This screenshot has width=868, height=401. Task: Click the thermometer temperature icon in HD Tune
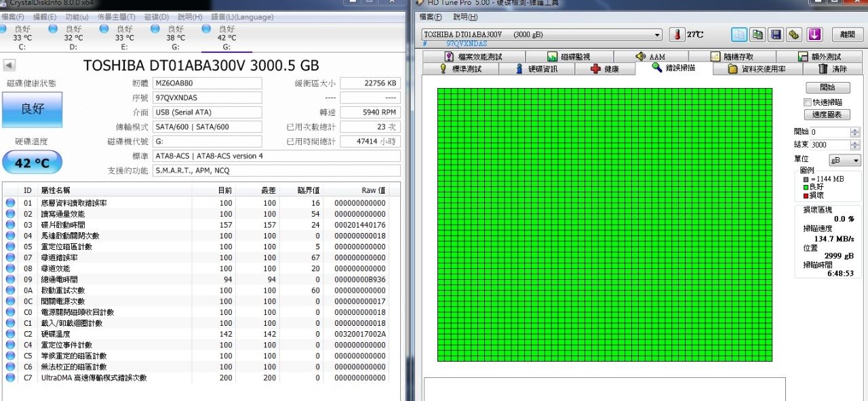click(x=677, y=35)
